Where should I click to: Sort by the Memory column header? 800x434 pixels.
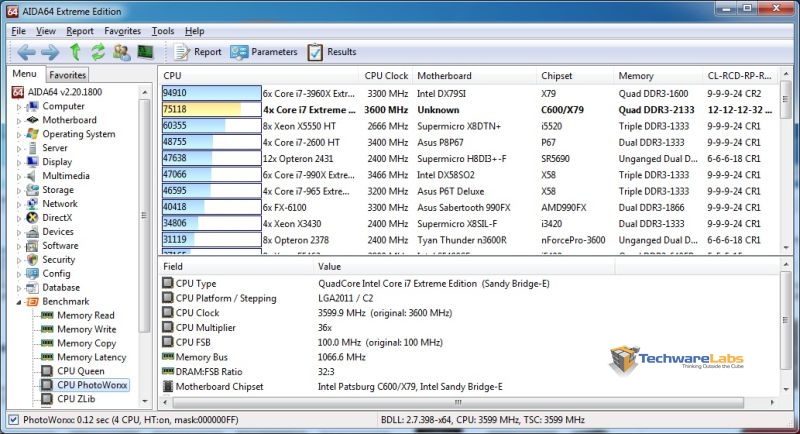pyautogui.click(x=659, y=75)
